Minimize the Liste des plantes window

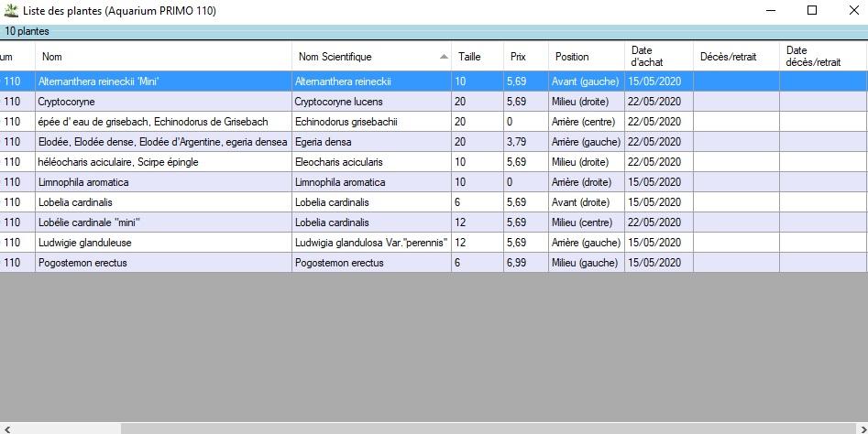pyautogui.click(x=770, y=10)
